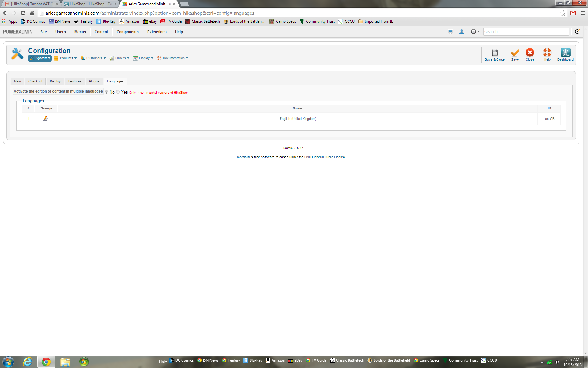
Task: Click the Joomla! footer link
Action: coord(243,157)
